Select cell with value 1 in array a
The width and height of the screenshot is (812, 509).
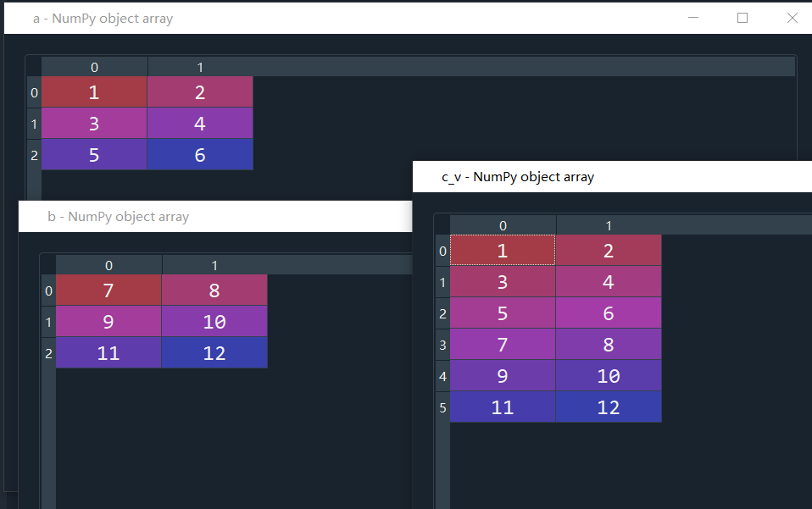[94, 92]
